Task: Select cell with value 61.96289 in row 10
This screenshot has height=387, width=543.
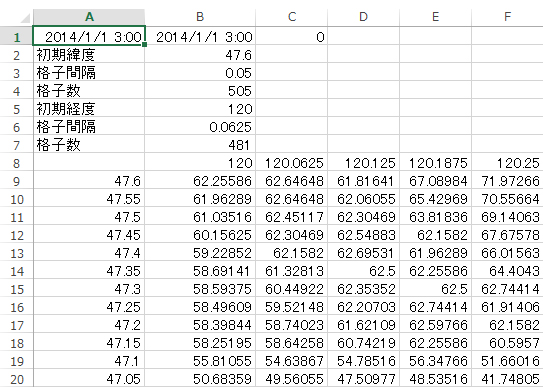Action: 200,199
